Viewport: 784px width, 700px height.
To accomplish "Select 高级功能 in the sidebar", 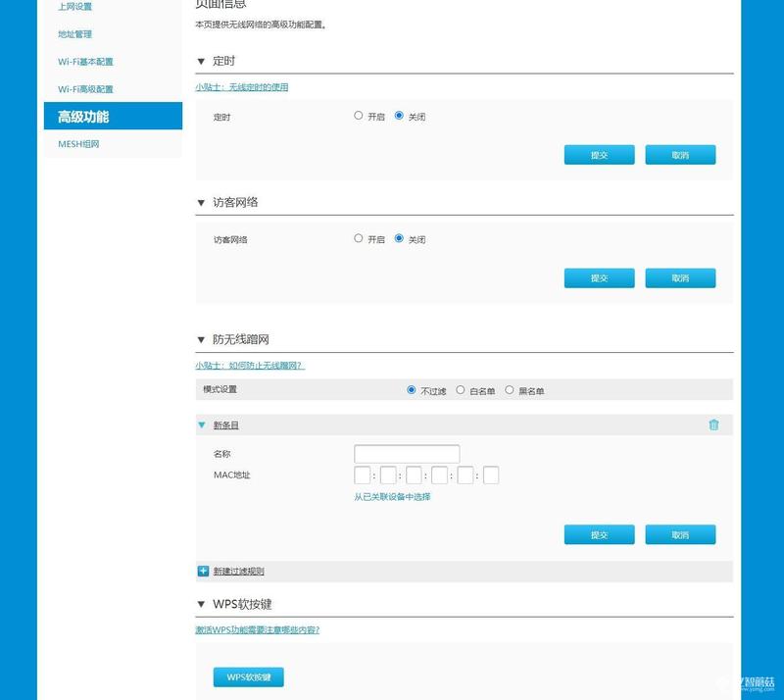I will [x=113, y=116].
